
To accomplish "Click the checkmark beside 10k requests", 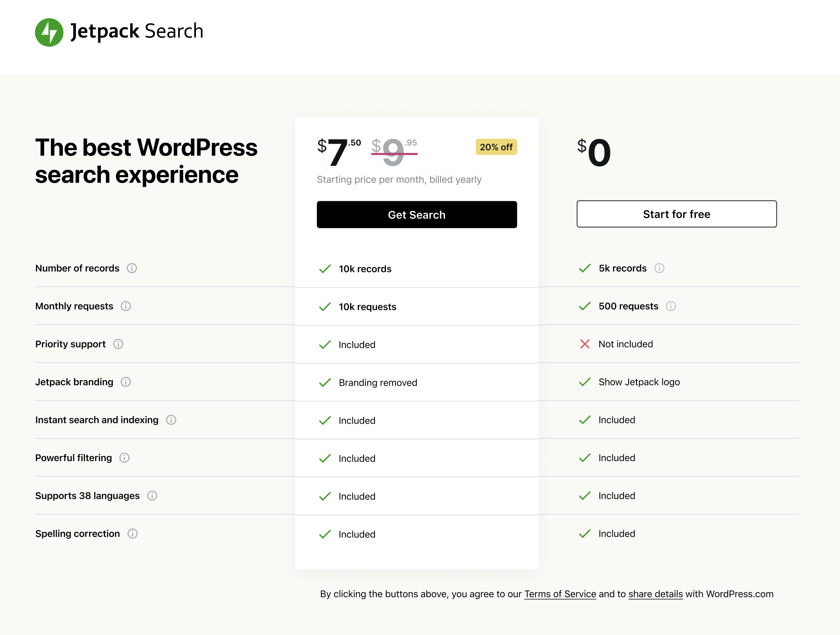I will click(x=325, y=307).
